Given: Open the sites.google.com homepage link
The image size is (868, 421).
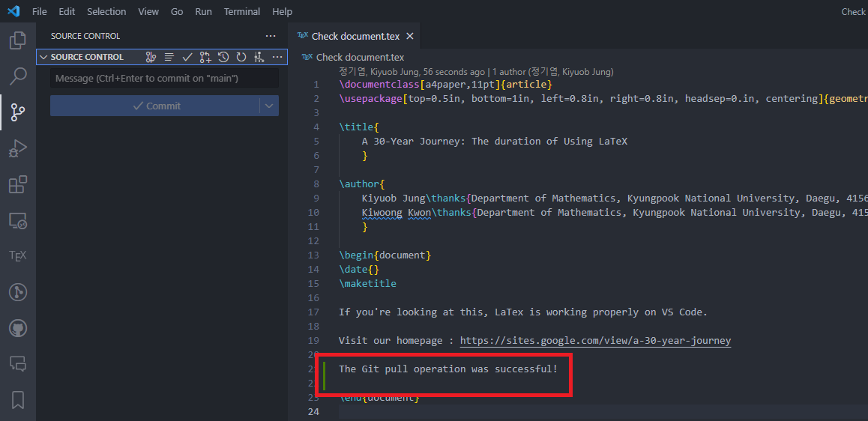Looking at the screenshot, I should coord(595,340).
